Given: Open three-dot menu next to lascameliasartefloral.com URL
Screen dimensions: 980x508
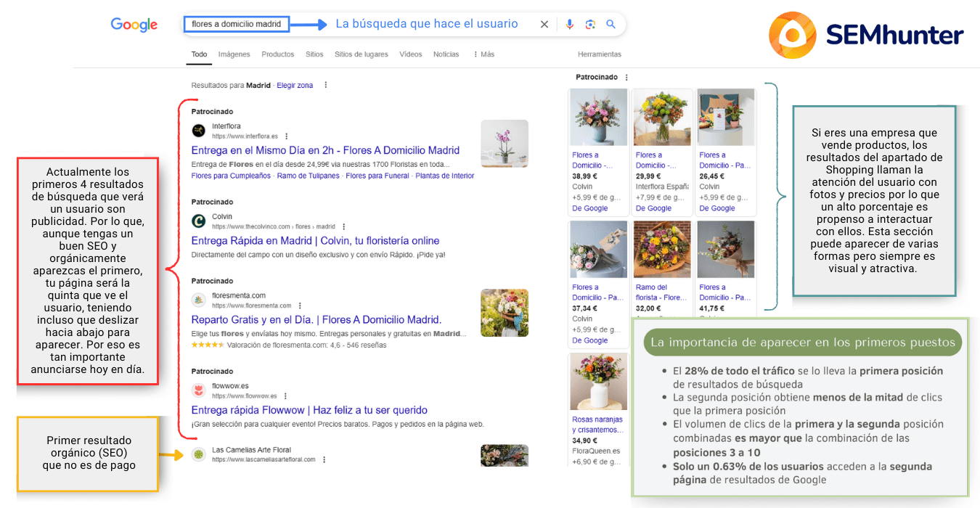Looking at the screenshot, I should click(x=324, y=459).
